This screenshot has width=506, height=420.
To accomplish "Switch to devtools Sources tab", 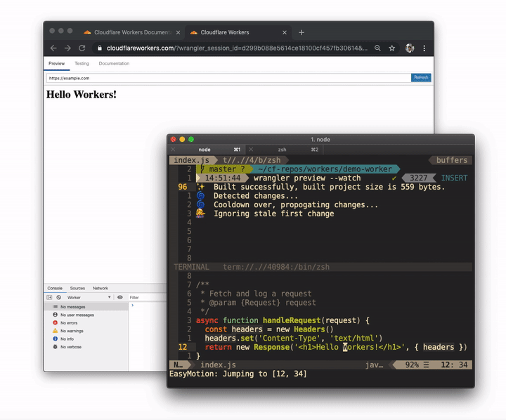I will 77,288.
